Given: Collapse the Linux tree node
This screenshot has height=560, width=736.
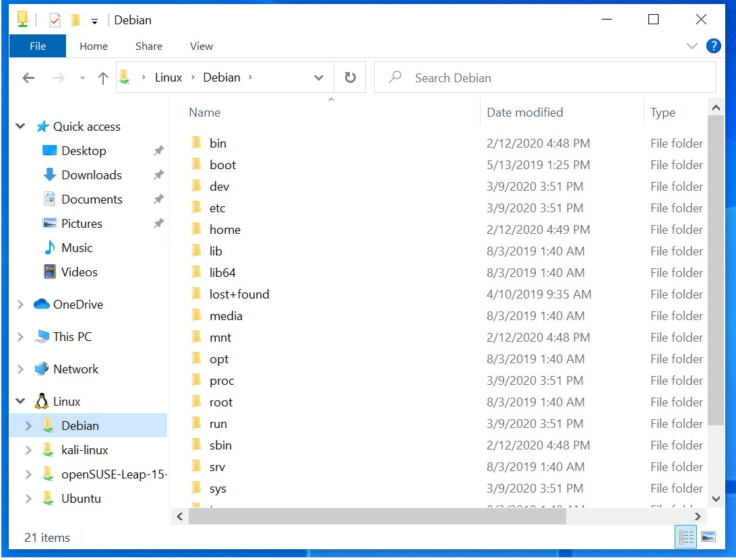Looking at the screenshot, I should (20, 402).
